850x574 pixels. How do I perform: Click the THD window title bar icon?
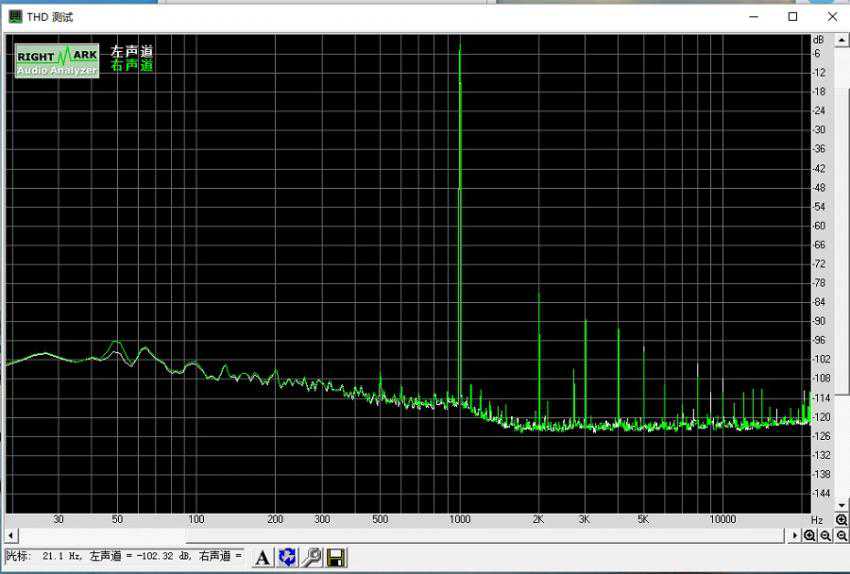[x=15, y=17]
